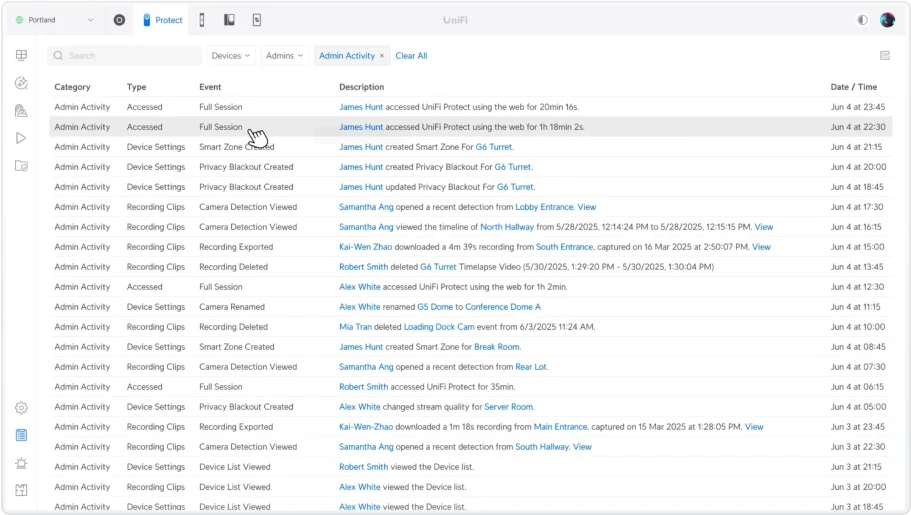This screenshot has width=911, height=515.
Task: Open the Break Room link
Action: [x=497, y=347]
